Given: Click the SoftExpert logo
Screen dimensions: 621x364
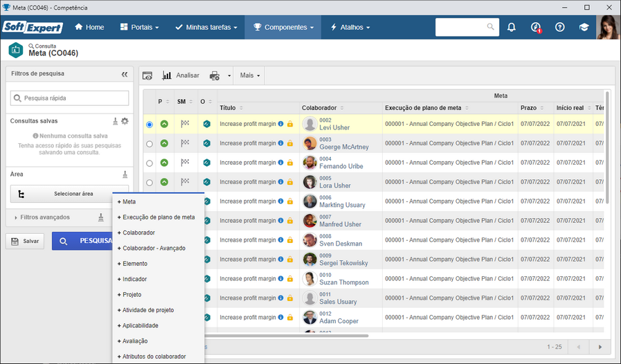Looking at the screenshot, I should (x=33, y=27).
